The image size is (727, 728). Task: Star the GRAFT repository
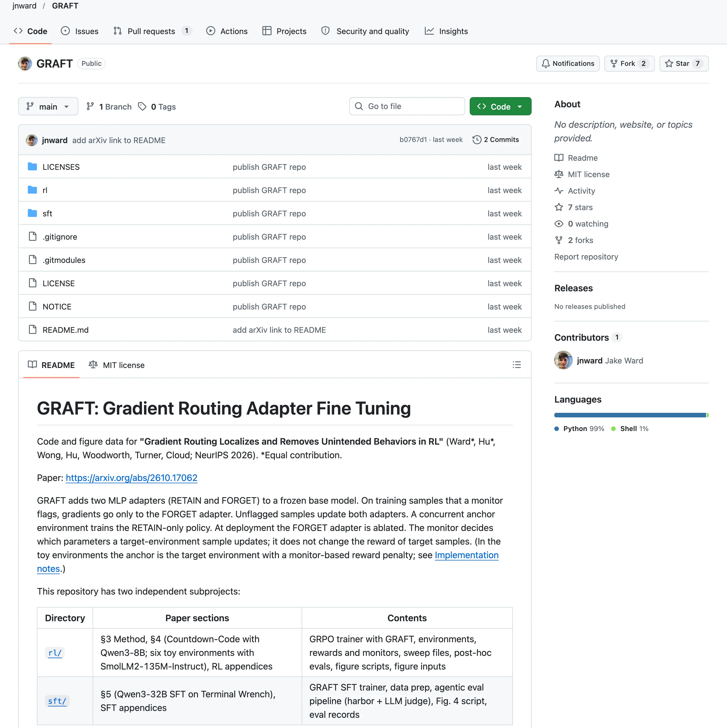pos(684,64)
